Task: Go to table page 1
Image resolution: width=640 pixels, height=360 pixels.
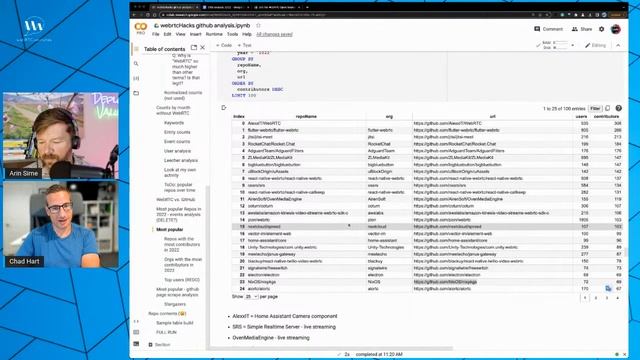Action: [x=584, y=298]
